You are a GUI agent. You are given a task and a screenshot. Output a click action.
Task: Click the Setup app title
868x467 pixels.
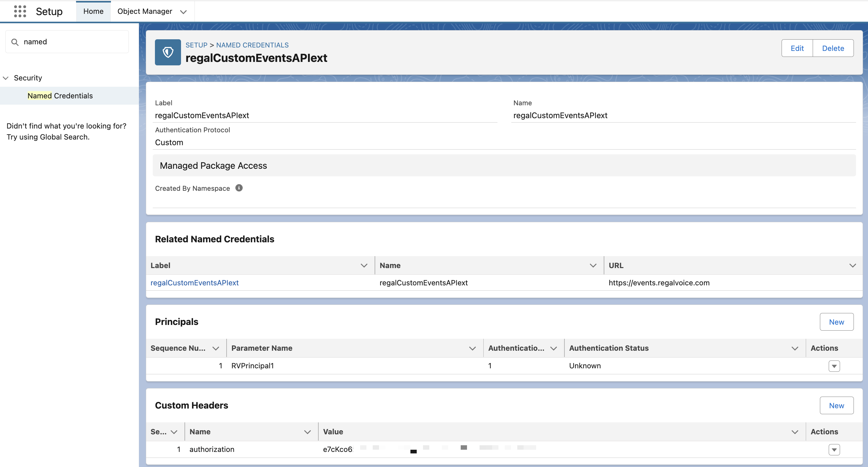[x=49, y=11]
